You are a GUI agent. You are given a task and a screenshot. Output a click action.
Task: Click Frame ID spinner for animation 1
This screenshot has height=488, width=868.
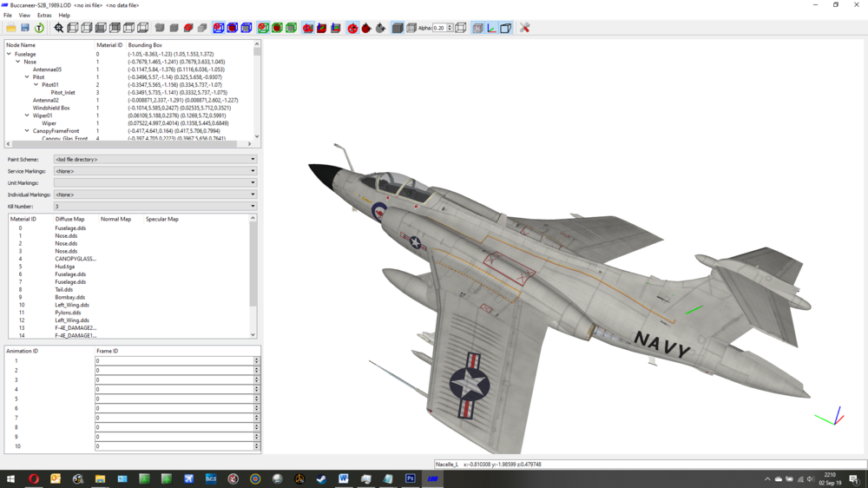[256, 360]
